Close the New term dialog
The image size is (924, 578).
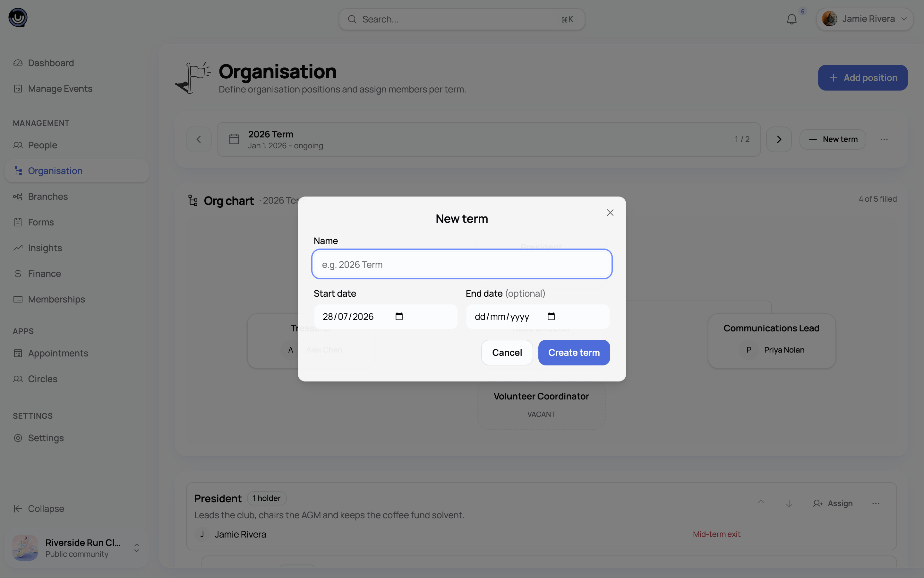pyautogui.click(x=610, y=213)
